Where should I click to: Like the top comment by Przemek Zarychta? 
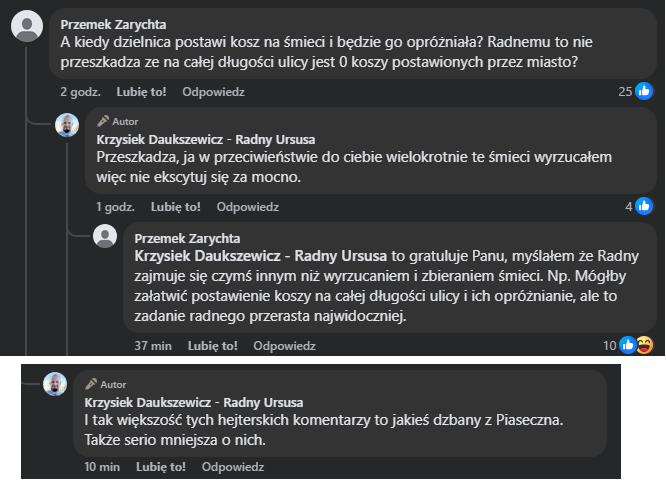pos(139,93)
